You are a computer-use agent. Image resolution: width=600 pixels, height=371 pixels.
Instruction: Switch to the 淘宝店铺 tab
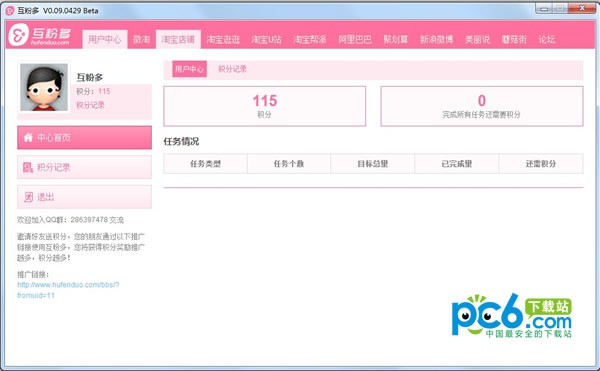click(x=178, y=39)
